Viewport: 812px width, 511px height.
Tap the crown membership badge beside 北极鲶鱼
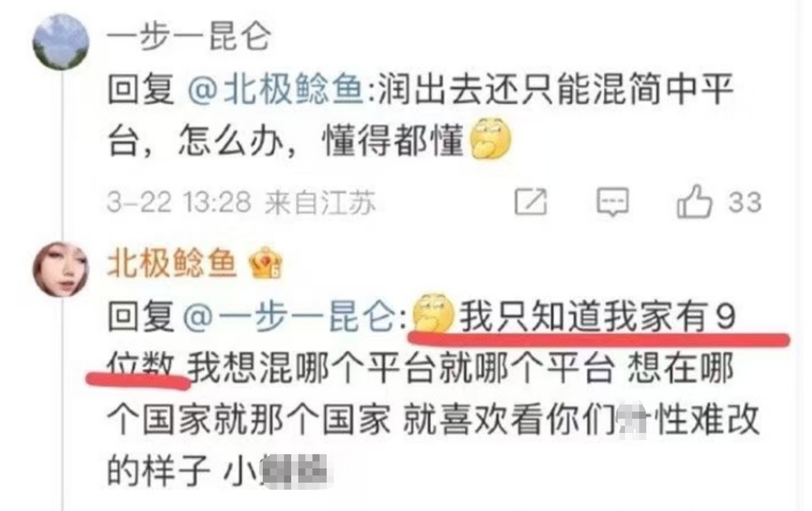(266, 264)
